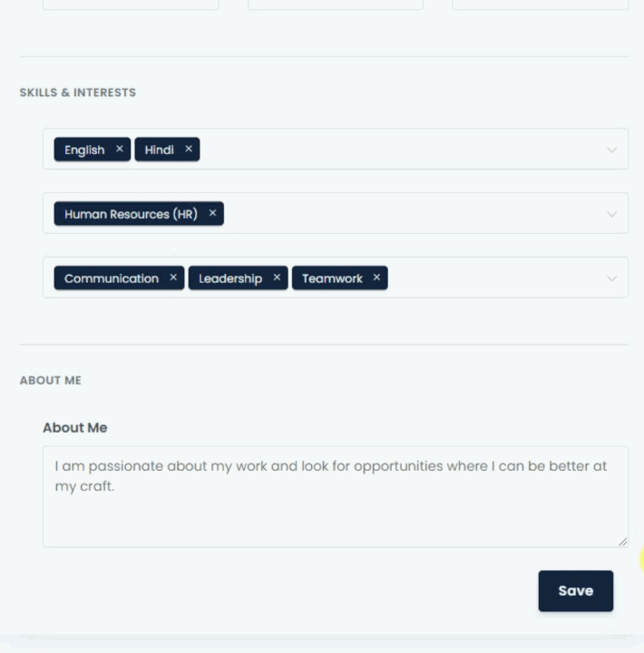Select the Communication tag label
Screen dimensions: 644x653
point(112,278)
